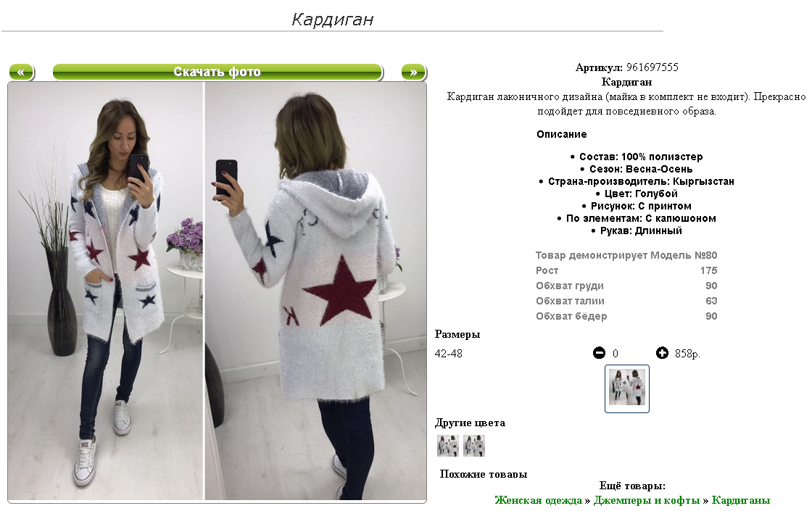Screen dimensions: 812x511
Task: Click the quantity value field showing 0
Action: pos(616,354)
